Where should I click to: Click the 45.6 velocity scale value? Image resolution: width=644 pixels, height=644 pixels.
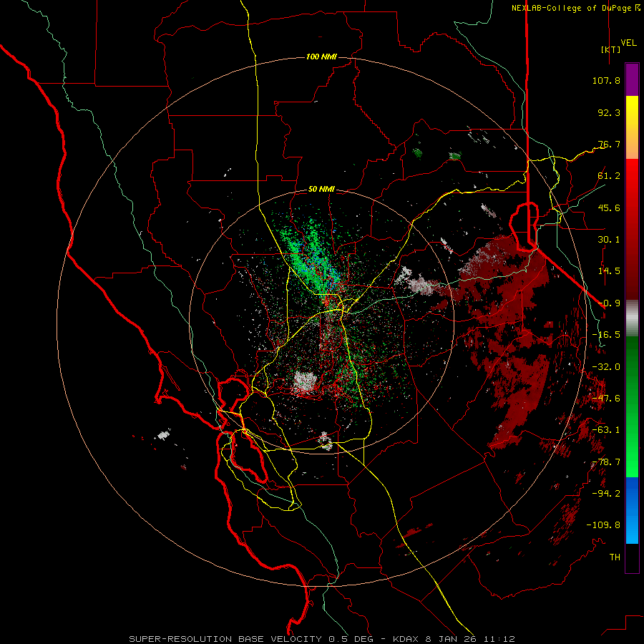(x=609, y=208)
